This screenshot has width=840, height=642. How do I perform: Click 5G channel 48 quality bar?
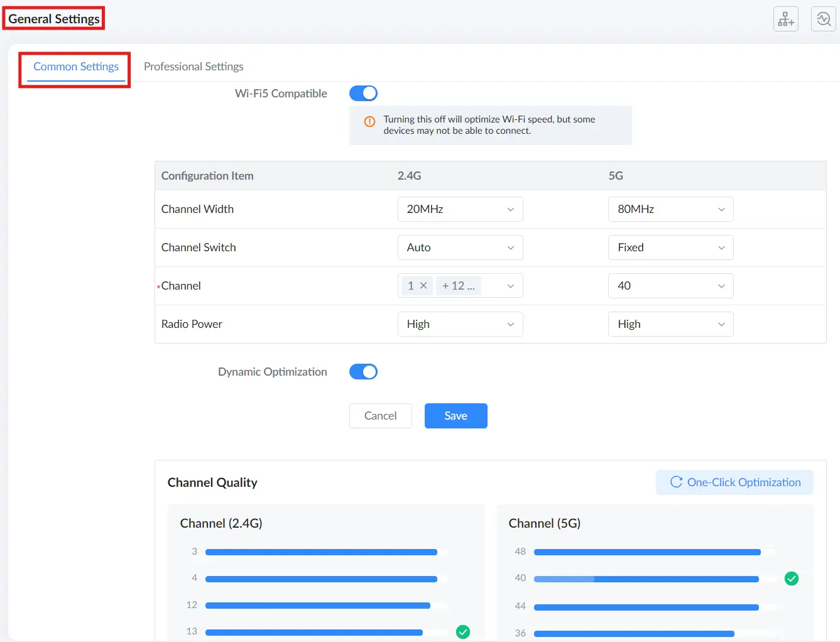(x=655, y=552)
